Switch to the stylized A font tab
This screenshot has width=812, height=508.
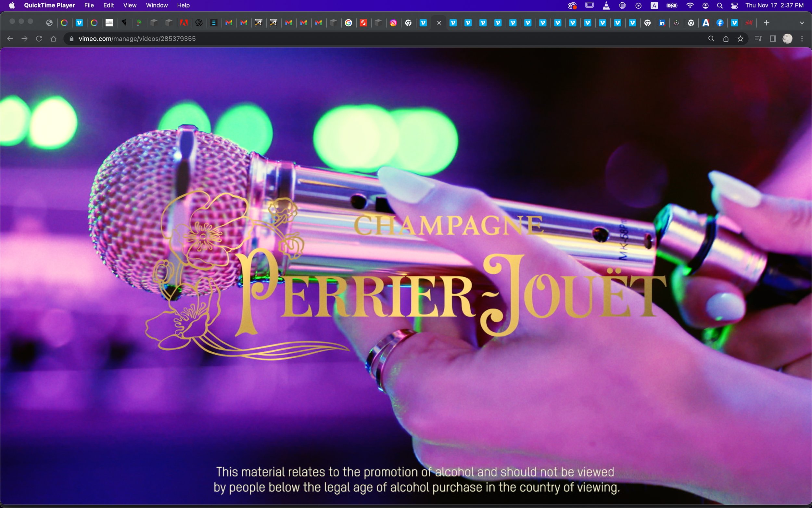coord(705,23)
